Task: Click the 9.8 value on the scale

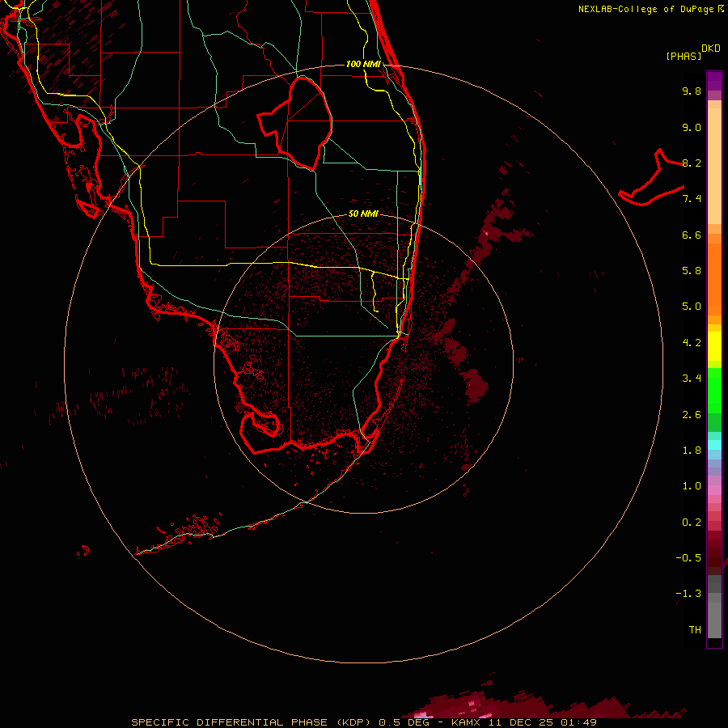Action: point(692,91)
